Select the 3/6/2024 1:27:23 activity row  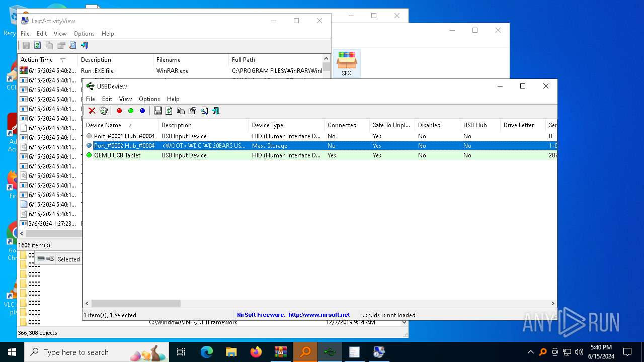coord(50,224)
